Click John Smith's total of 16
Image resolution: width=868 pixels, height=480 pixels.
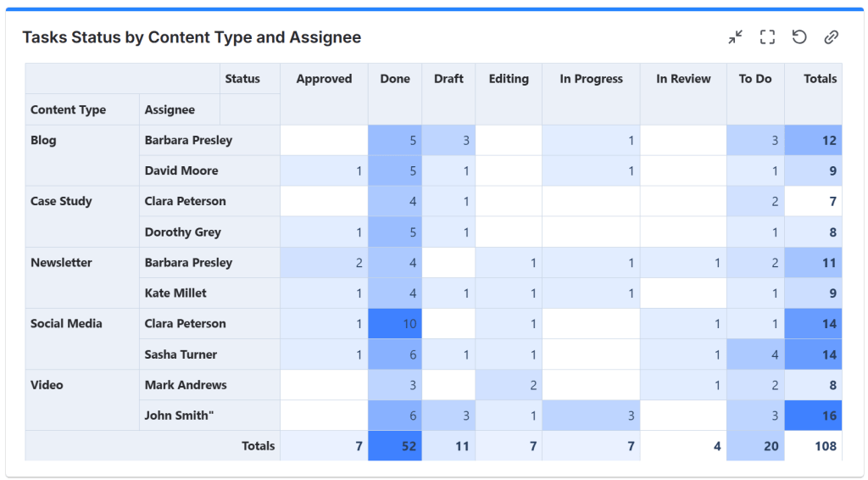pos(828,416)
